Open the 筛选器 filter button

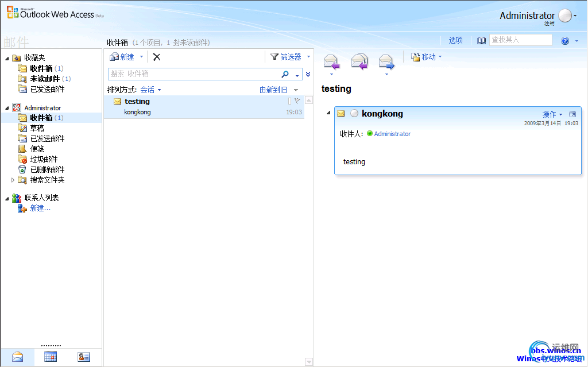coord(286,57)
